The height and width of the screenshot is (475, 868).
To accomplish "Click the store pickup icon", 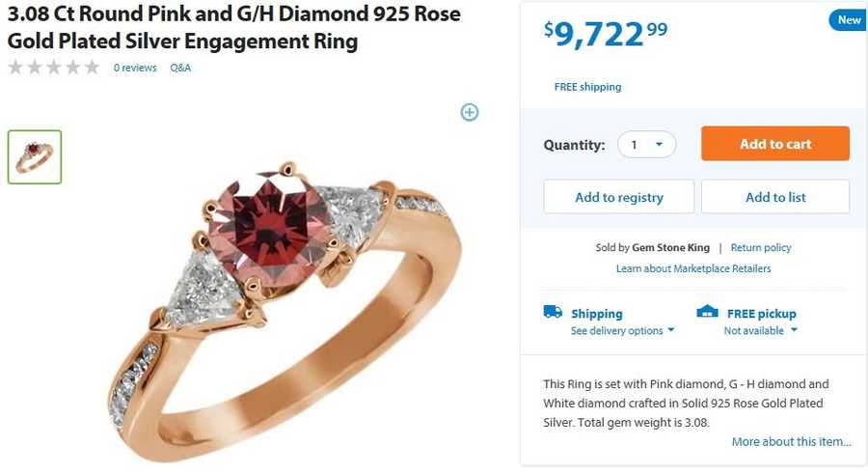I will pyautogui.click(x=707, y=312).
